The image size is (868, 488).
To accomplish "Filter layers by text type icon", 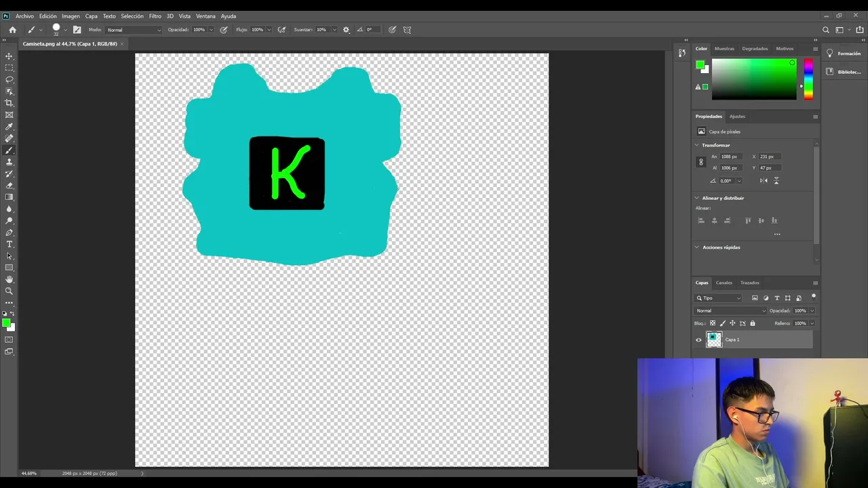I will coord(776,298).
